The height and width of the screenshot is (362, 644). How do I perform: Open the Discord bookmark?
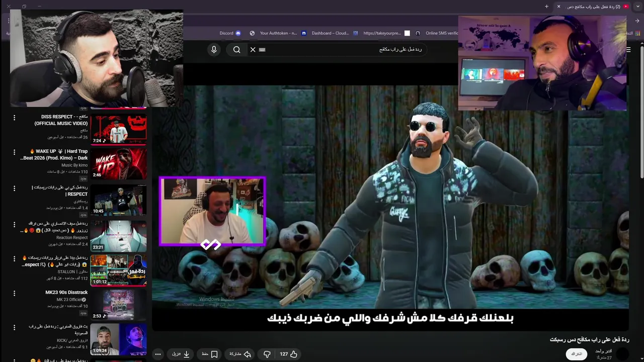(230, 33)
